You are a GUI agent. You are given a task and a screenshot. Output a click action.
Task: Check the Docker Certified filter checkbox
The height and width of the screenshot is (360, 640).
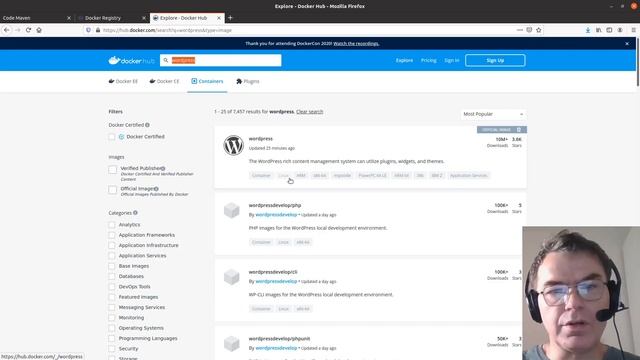[x=112, y=137]
